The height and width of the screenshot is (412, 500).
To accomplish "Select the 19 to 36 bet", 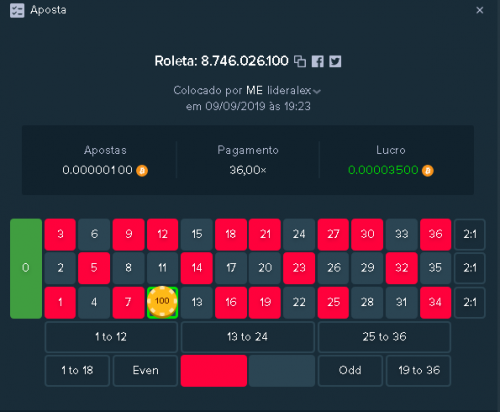I will [x=419, y=371].
